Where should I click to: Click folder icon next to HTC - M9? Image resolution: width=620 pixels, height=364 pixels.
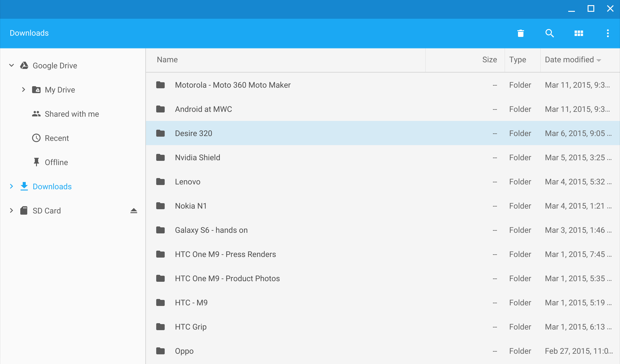pos(160,303)
